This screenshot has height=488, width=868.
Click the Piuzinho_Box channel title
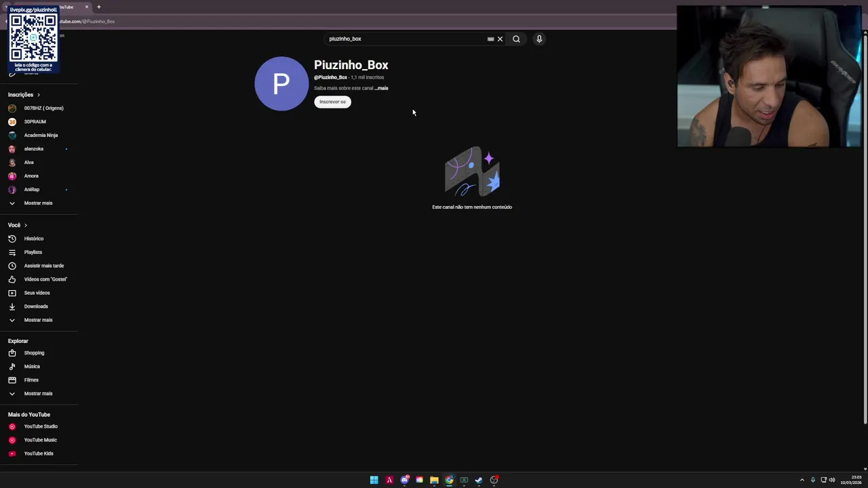(x=351, y=65)
